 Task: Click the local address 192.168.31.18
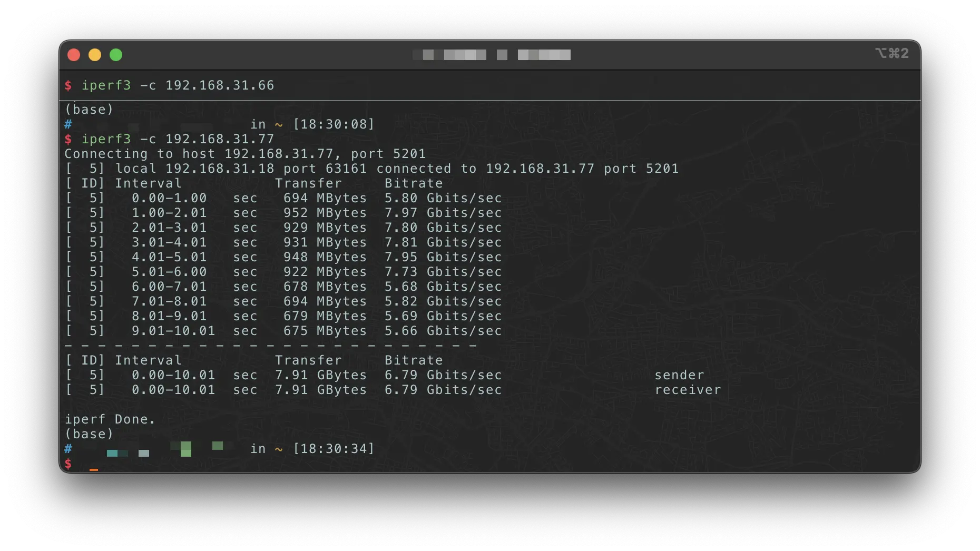tap(220, 169)
